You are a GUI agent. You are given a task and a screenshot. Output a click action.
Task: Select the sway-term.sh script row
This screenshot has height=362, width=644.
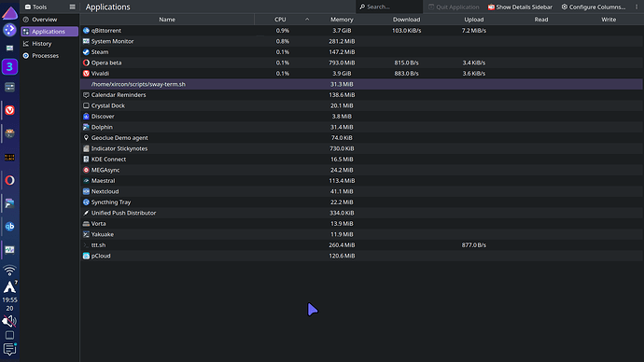click(x=361, y=84)
